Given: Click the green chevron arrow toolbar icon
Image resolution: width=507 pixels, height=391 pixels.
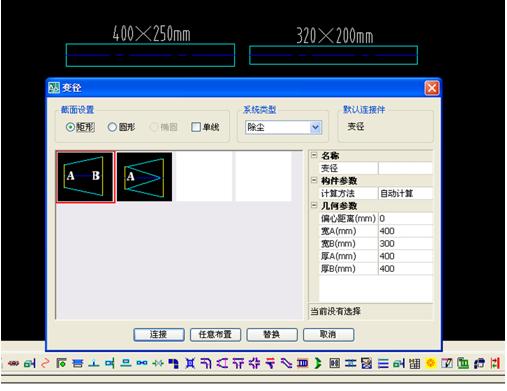Looking at the screenshot, I should [318, 363].
